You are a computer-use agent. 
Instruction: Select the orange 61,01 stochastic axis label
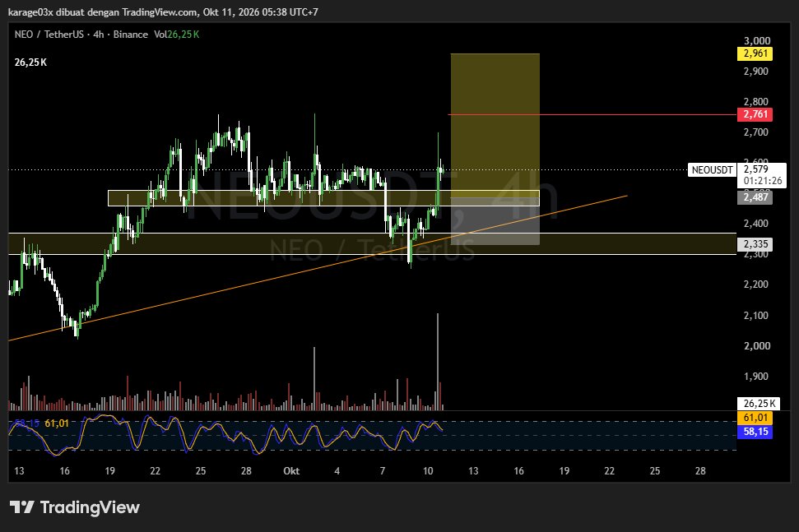pyautogui.click(x=755, y=418)
